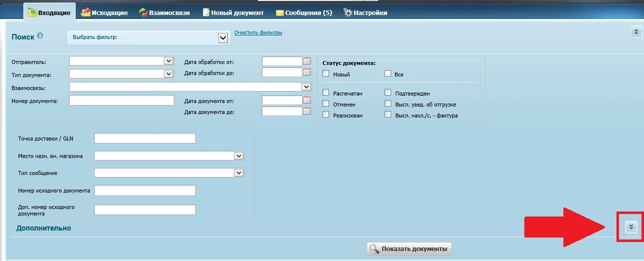Open the Новый документ tab
644x261 pixels.
pyautogui.click(x=232, y=12)
